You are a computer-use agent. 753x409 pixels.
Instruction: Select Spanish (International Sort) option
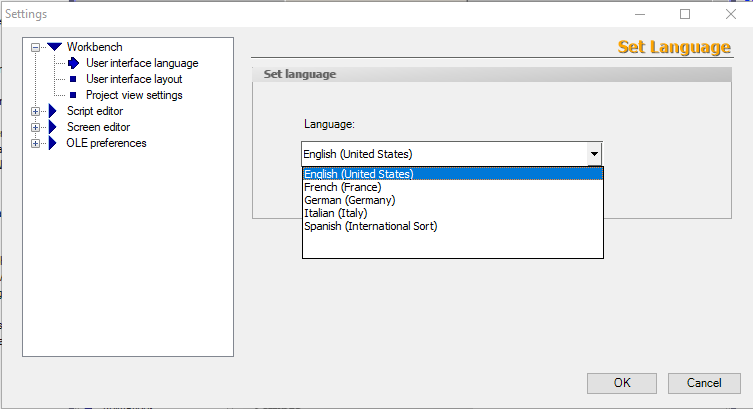370,226
